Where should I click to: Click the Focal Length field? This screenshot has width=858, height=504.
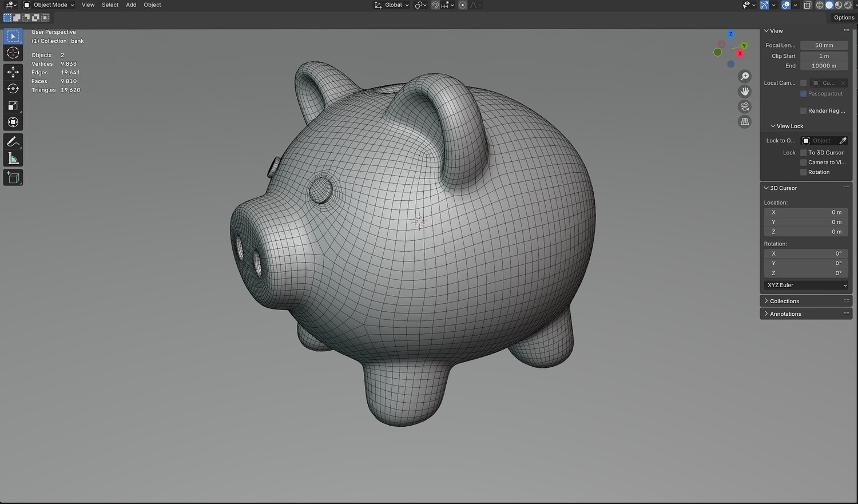pyautogui.click(x=824, y=45)
